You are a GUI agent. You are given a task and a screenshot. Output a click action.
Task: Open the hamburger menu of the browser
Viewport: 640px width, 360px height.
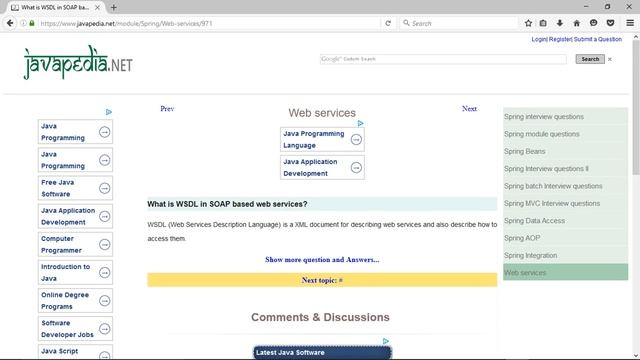pos(630,23)
